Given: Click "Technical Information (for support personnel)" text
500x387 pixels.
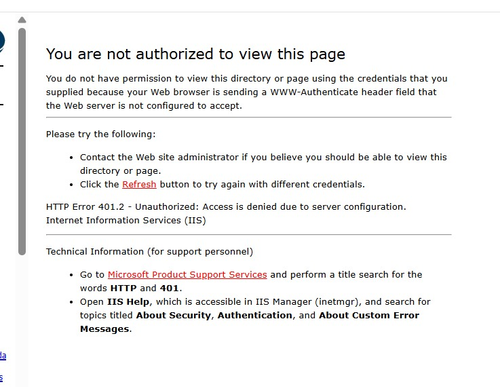Looking at the screenshot, I should click(149, 252).
